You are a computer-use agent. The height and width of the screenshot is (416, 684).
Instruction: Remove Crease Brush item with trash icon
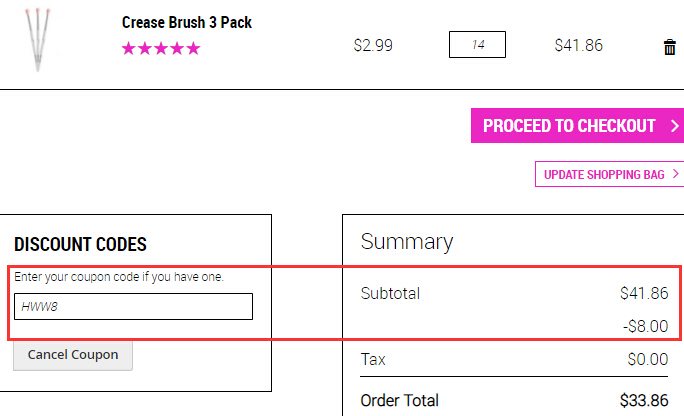(x=670, y=47)
